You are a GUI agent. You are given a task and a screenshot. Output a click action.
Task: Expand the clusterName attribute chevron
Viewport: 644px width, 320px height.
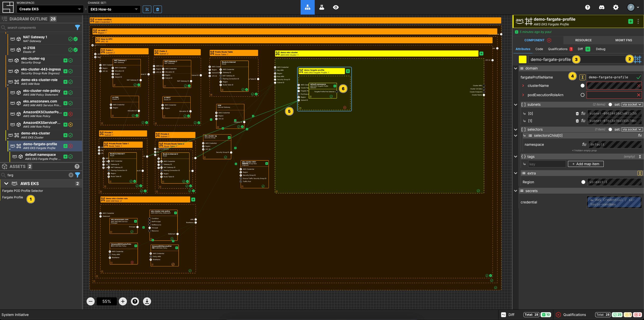[x=523, y=86]
